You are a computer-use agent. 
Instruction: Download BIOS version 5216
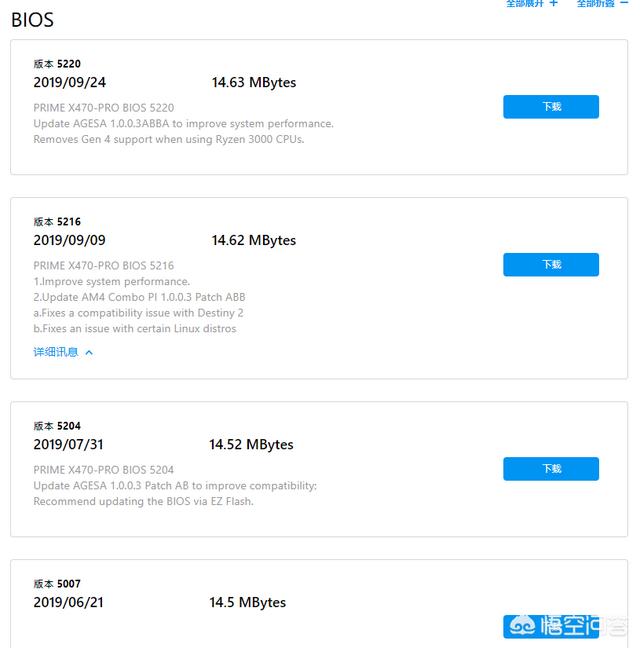(551, 265)
